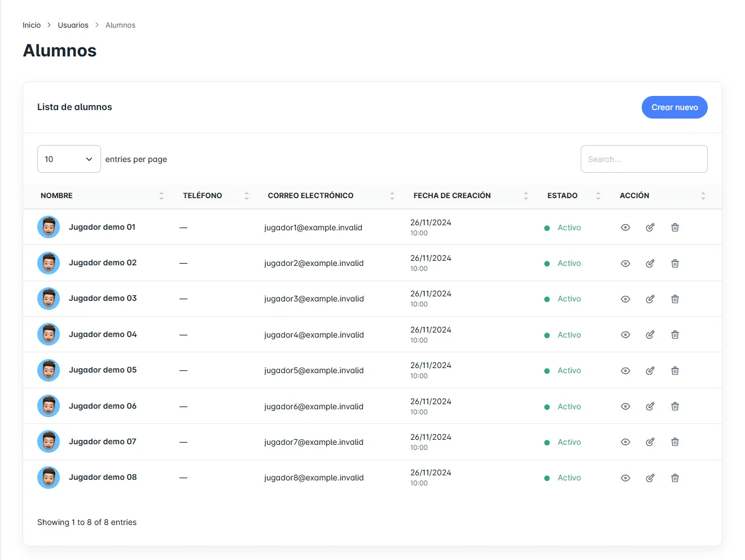Sort by Fecha de Creación column
The height and width of the screenshot is (560, 745).
pyautogui.click(x=471, y=196)
